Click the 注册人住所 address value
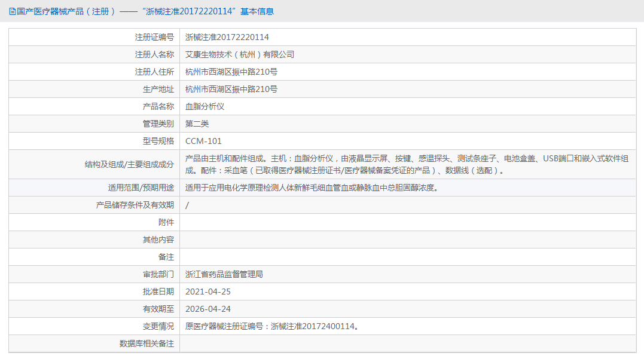The height and width of the screenshot is (359, 644). tap(231, 72)
